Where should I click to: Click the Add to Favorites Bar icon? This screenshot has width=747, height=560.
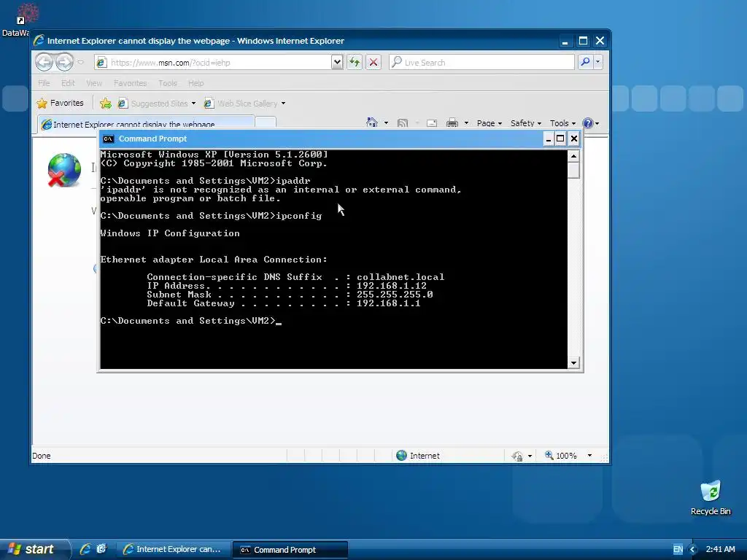105,103
